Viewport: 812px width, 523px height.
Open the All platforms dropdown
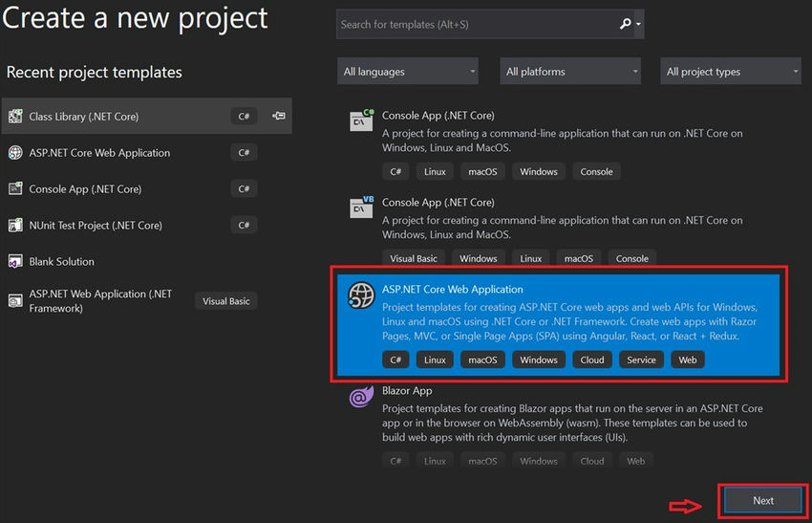[570, 72]
